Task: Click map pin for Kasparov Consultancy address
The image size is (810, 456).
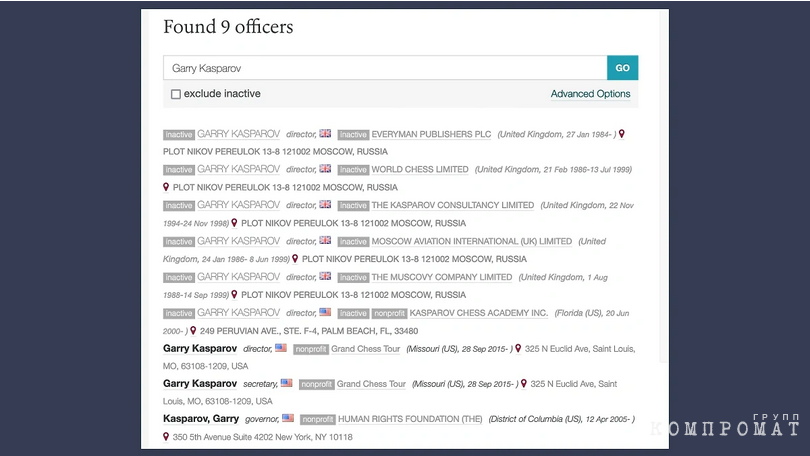Action: pyautogui.click(x=234, y=223)
